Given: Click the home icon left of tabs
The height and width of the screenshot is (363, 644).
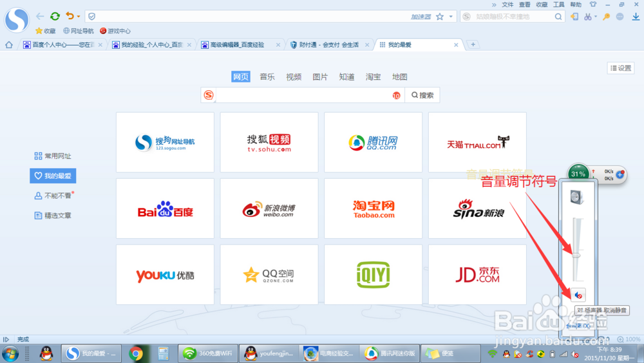Looking at the screenshot, I should 9,45.
